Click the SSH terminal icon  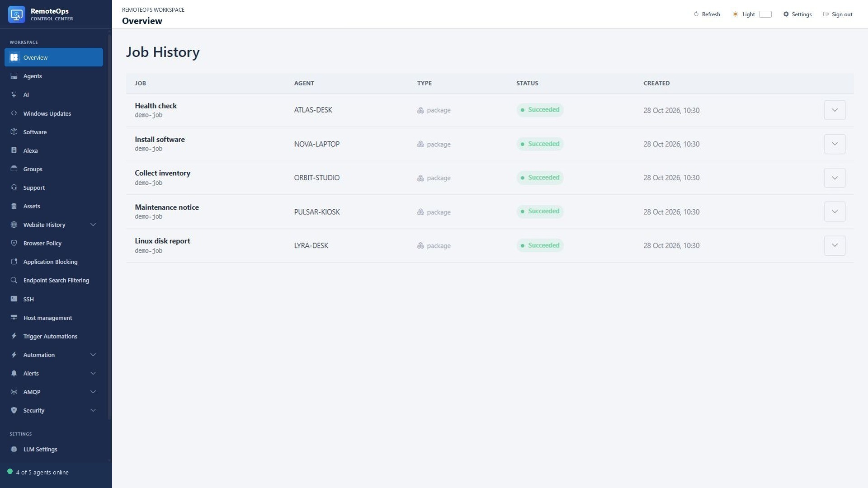14,299
